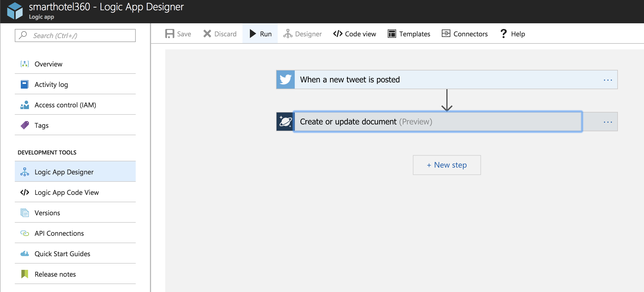Click the Help question mark icon

[x=503, y=34]
